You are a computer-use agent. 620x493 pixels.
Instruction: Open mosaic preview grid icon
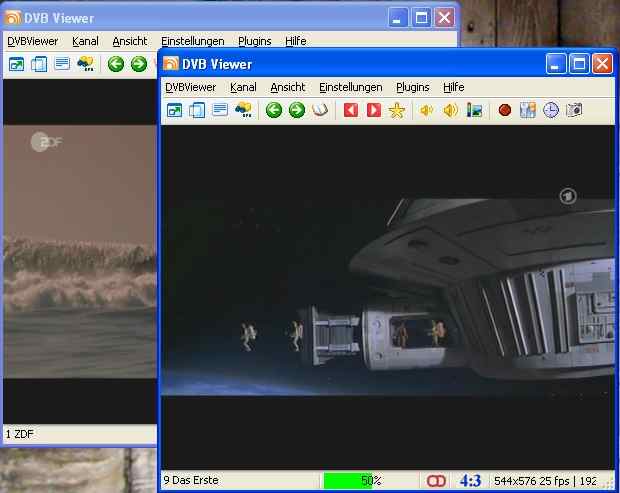pos(528,110)
